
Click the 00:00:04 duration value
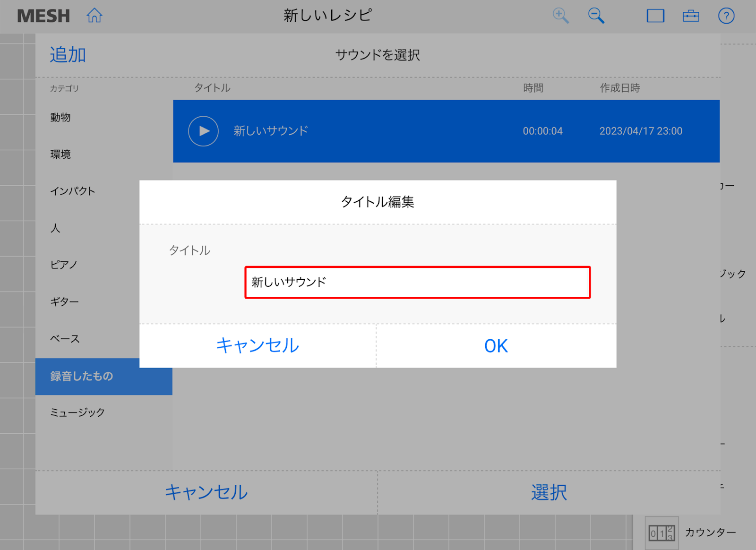(542, 131)
